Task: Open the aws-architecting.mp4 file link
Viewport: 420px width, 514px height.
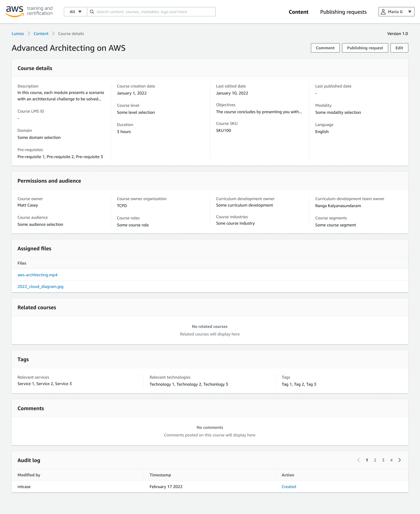Action: point(37,275)
